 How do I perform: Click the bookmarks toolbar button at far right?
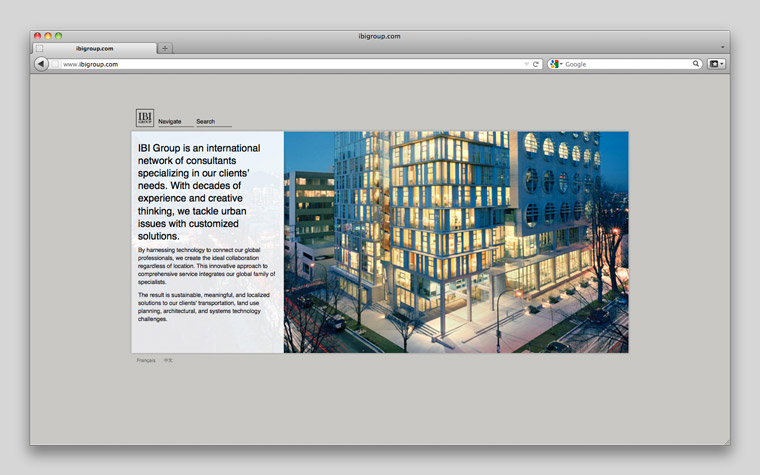[x=716, y=64]
